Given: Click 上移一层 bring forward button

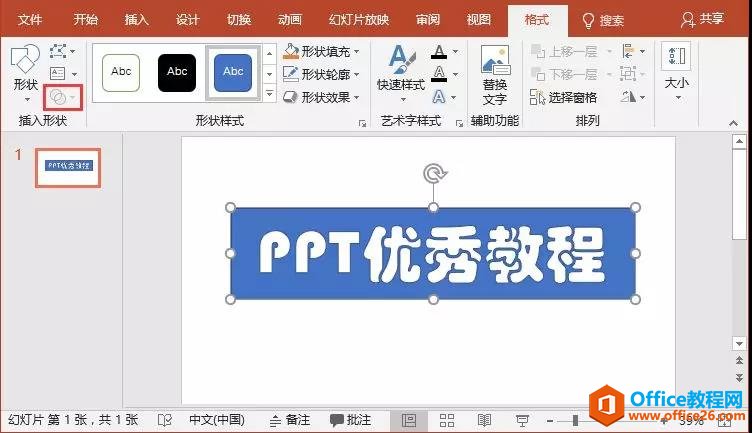Looking at the screenshot, I should [565, 51].
